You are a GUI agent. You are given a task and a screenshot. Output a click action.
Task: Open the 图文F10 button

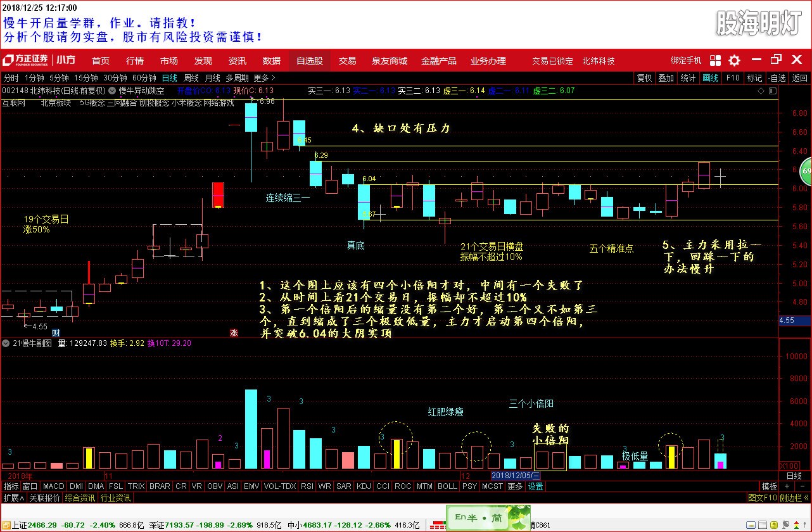click(762, 498)
